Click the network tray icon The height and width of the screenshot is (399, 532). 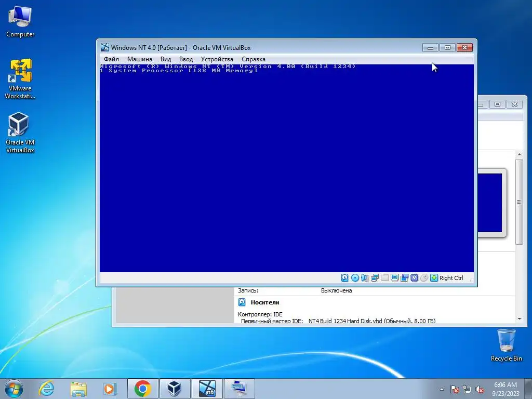(x=467, y=389)
